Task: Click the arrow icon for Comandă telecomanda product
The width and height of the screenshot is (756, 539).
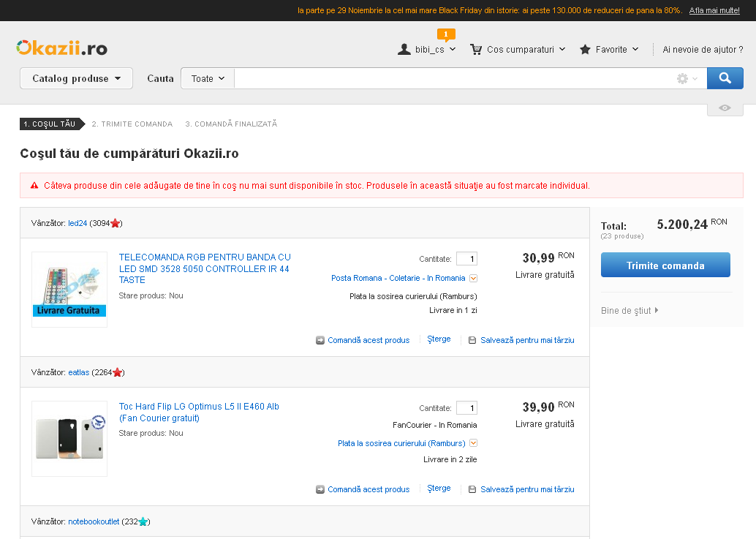Action: coord(320,340)
